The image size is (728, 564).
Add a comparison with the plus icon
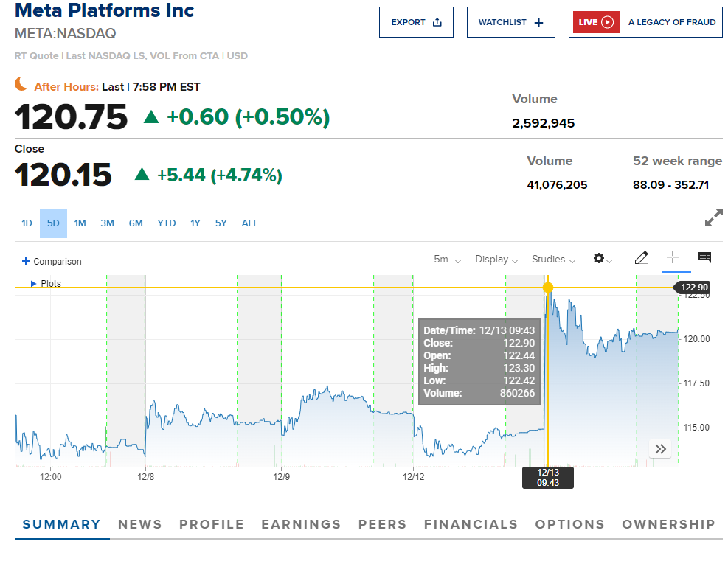(x=26, y=261)
